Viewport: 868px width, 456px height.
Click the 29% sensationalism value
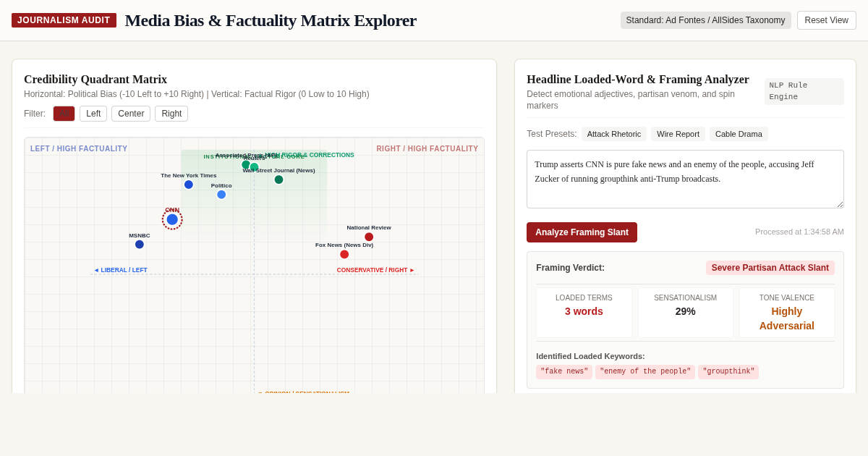686,311
